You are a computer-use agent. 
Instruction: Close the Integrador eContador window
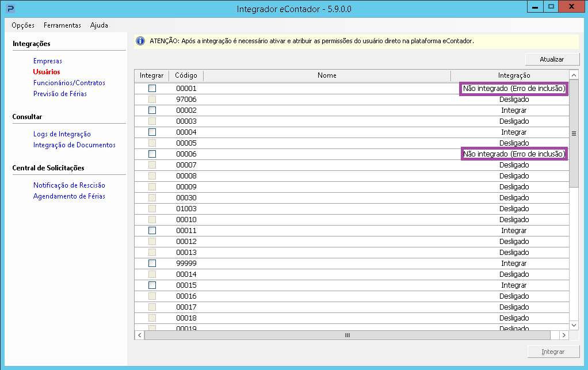(x=571, y=7)
